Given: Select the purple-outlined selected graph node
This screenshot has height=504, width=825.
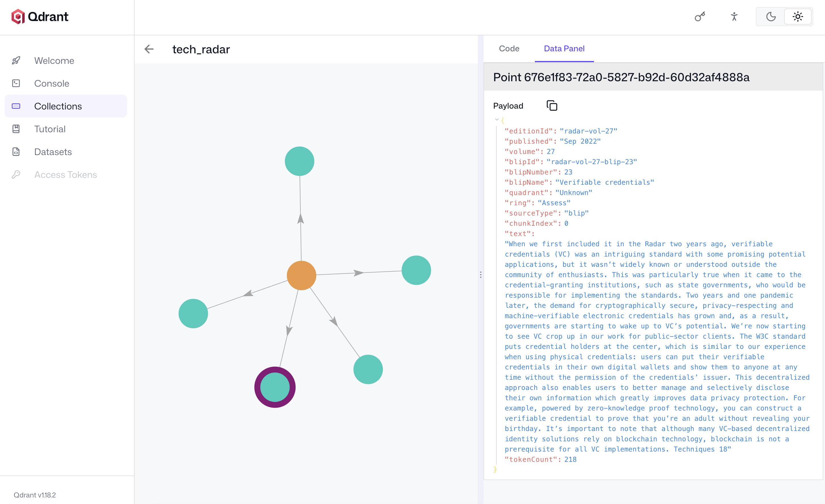Looking at the screenshot, I should 275,387.
